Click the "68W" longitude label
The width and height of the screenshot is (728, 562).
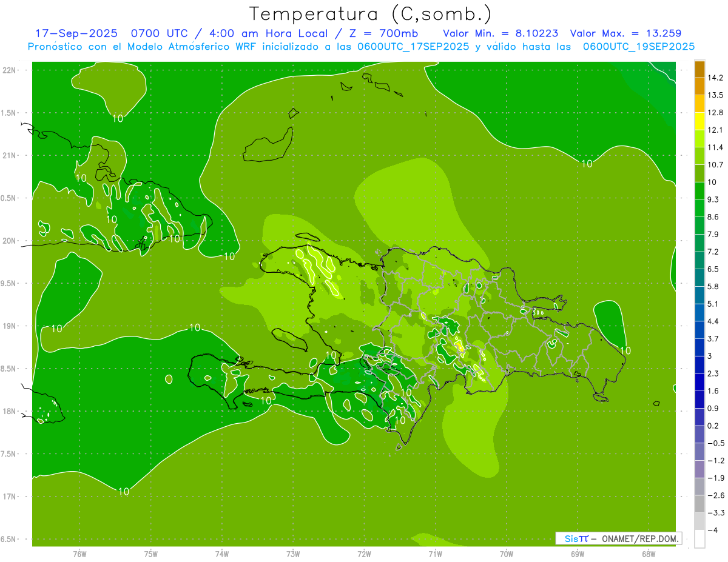(648, 554)
